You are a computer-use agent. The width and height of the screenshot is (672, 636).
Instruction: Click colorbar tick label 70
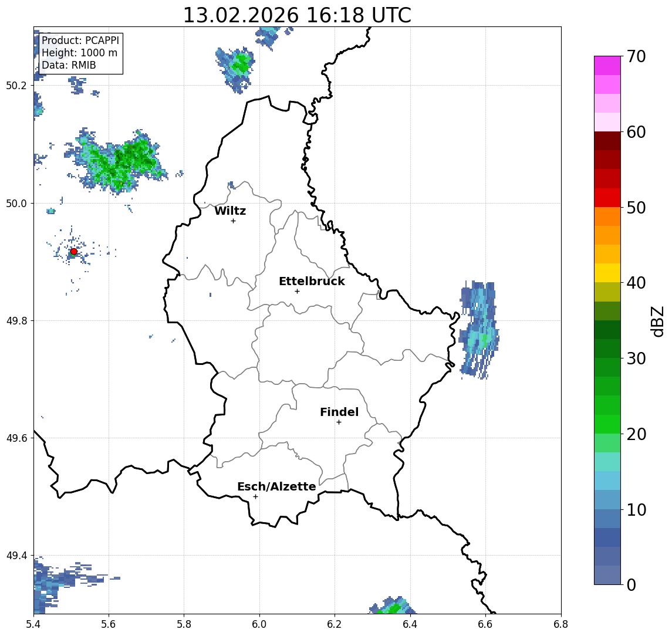pos(636,56)
